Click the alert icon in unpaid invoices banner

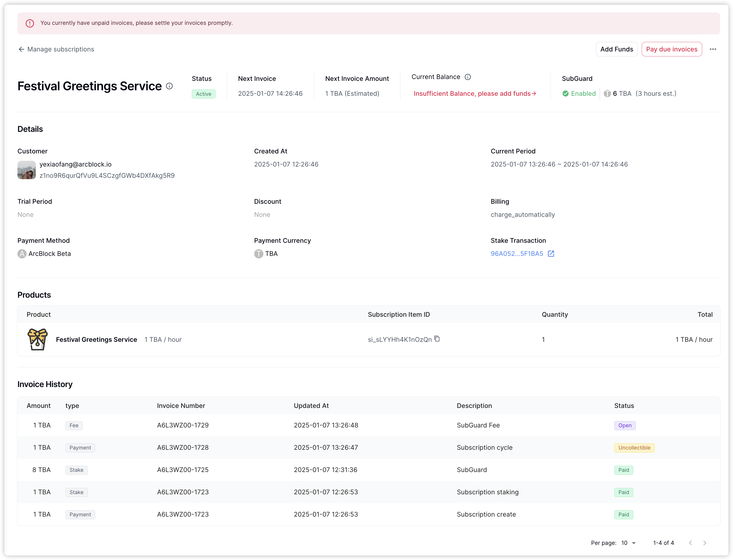tap(30, 23)
